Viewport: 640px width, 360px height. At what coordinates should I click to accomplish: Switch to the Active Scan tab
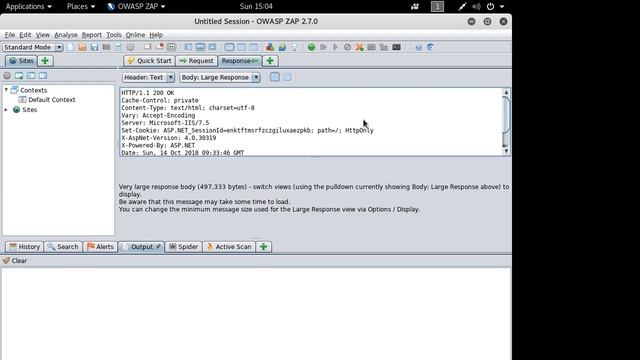tap(229, 247)
